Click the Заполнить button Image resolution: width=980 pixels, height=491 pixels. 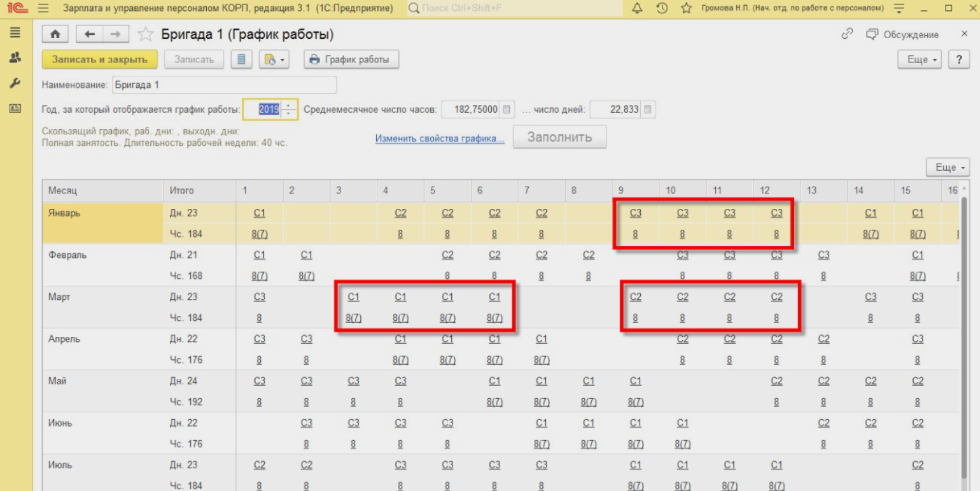tap(559, 137)
